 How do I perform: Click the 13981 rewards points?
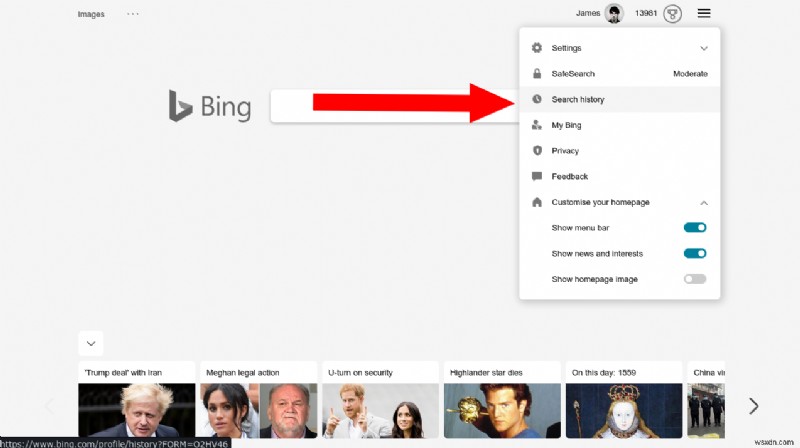click(646, 13)
